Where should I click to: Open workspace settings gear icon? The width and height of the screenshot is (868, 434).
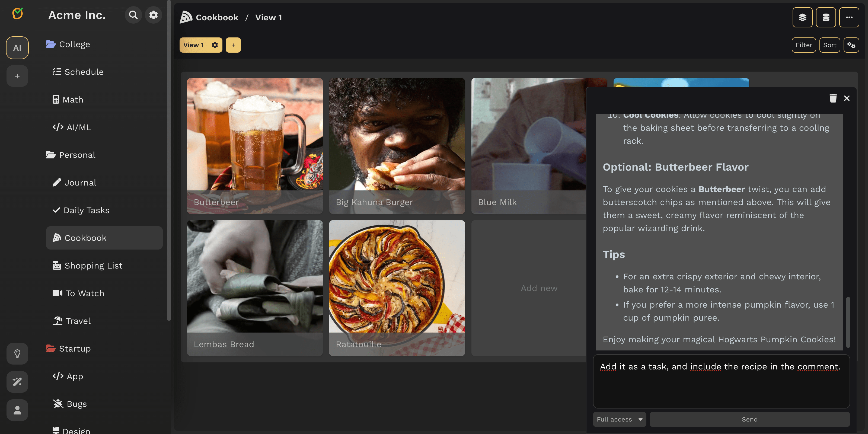click(x=154, y=15)
